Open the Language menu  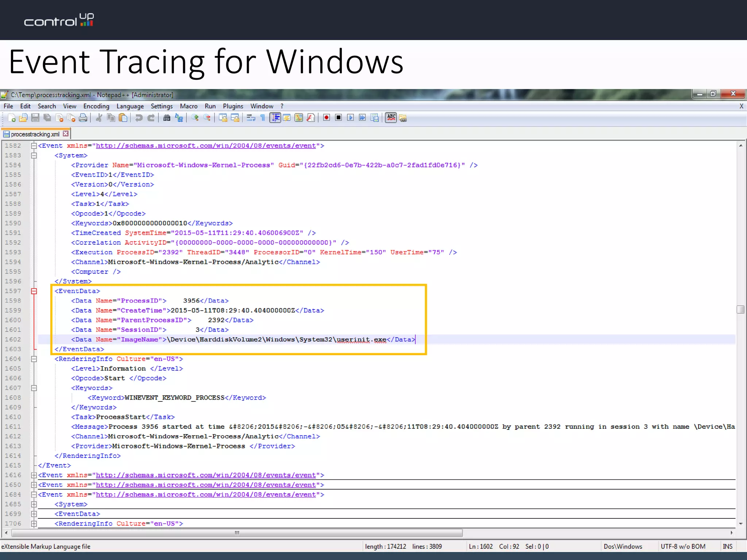130,106
